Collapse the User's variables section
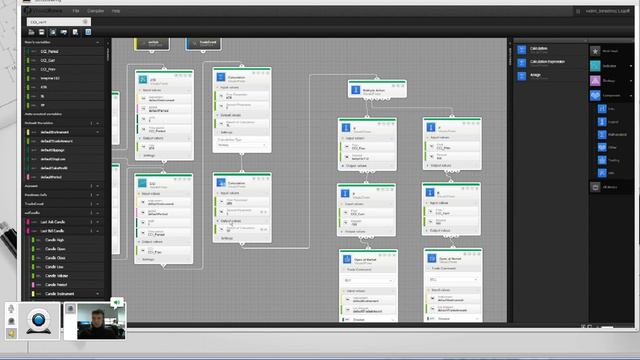Viewport: 640px width, 360px height. [x=98, y=42]
